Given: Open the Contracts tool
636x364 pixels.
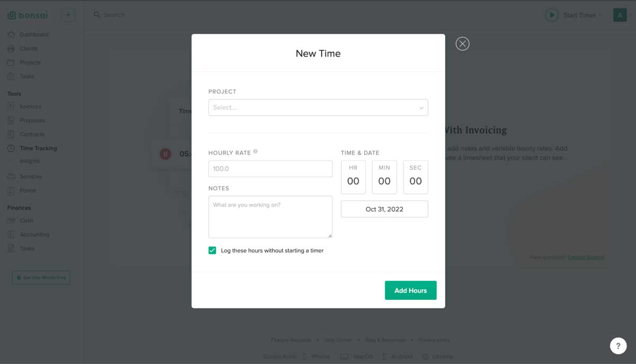Looking at the screenshot, I should point(33,134).
